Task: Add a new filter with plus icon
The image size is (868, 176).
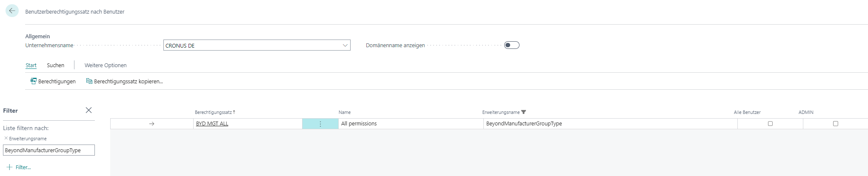Action: 10,167
